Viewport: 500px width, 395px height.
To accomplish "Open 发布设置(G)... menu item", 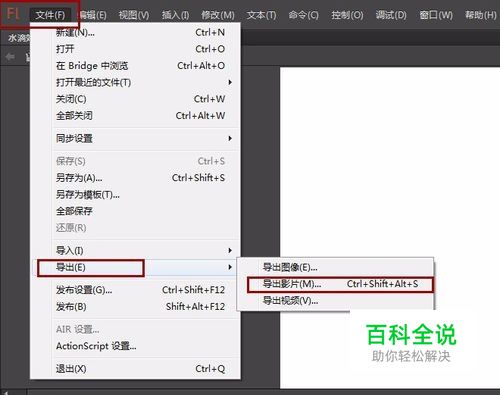I will (135, 290).
